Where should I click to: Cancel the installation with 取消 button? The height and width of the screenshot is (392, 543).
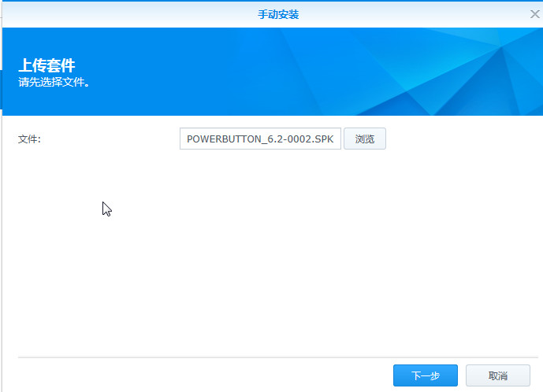pos(497,375)
